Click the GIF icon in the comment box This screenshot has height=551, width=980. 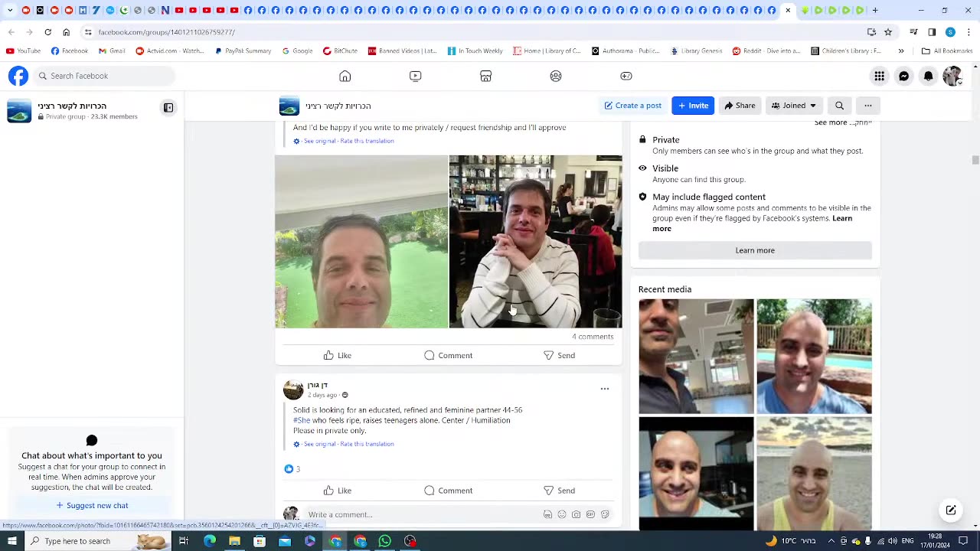(590, 514)
